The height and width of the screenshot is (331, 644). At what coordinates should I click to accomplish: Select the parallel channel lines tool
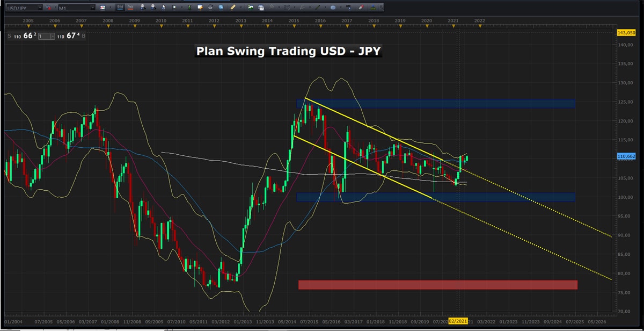[273, 8]
